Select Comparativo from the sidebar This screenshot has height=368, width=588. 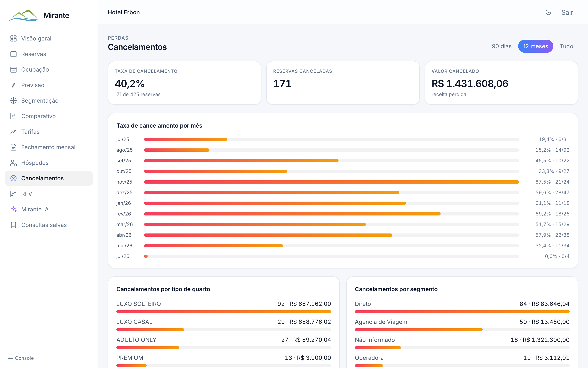(x=49, y=116)
